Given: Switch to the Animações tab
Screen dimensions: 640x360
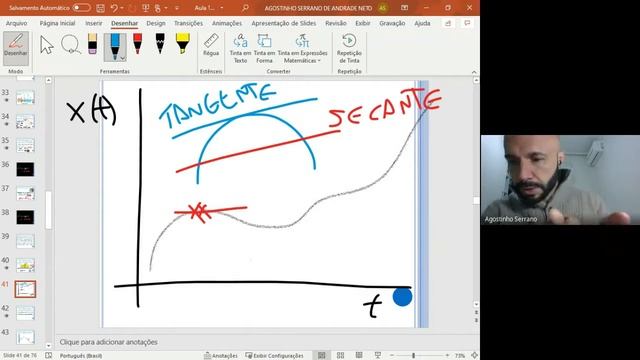Looking at the screenshot, I should click(227, 23).
